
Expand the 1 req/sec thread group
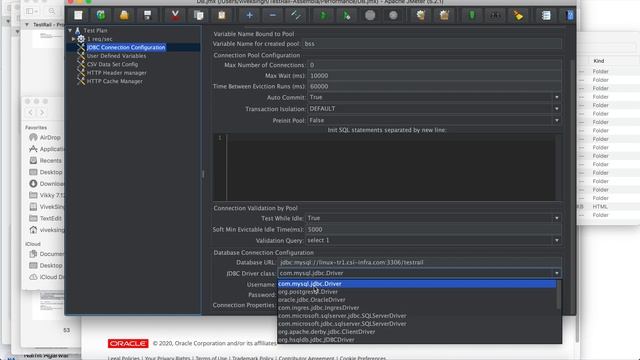pos(73,39)
